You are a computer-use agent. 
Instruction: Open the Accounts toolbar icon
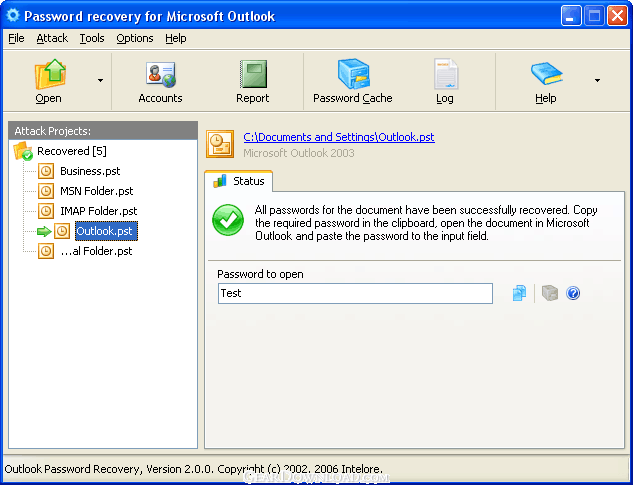click(x=160, y=75)
